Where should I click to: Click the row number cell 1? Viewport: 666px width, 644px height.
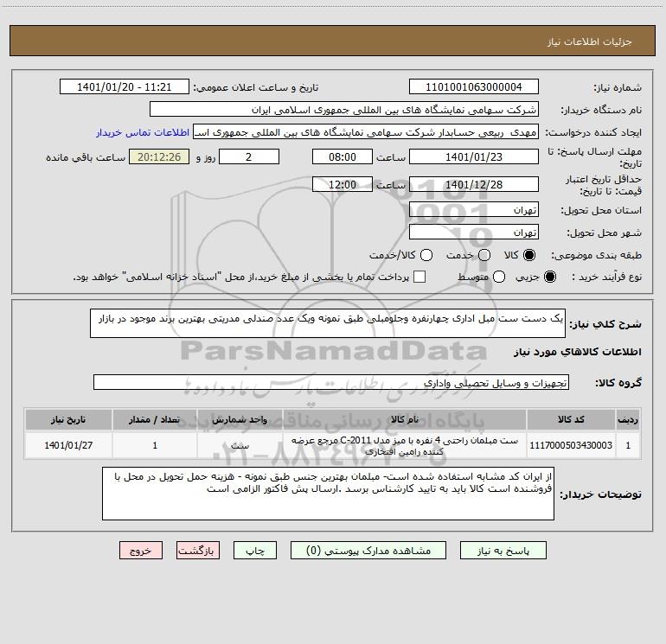click(628, 445)
